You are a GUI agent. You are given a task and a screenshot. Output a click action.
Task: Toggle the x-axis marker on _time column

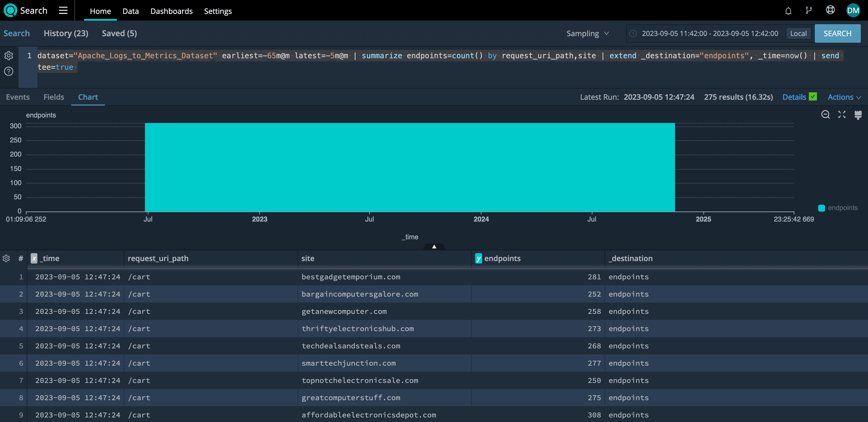point(34,258)
